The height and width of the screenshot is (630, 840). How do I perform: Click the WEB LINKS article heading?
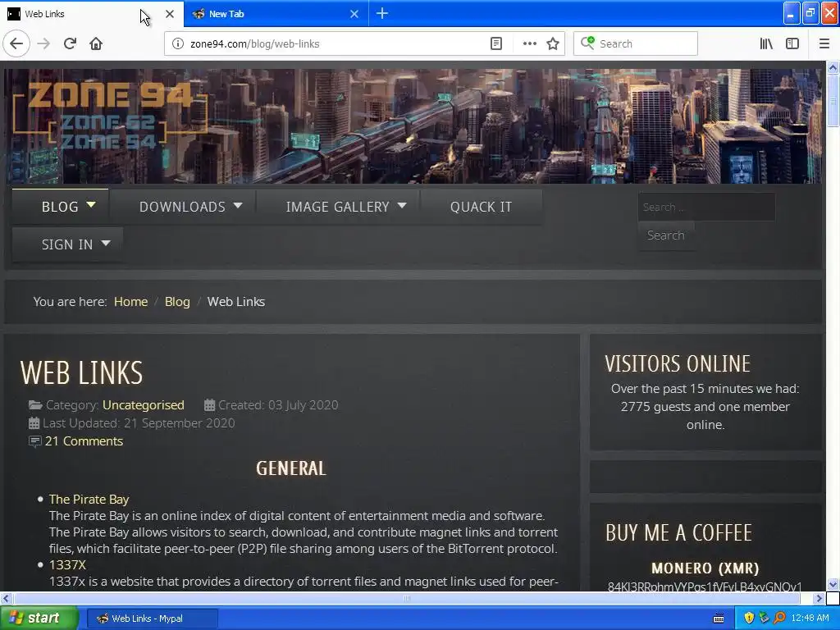(81, 372)
